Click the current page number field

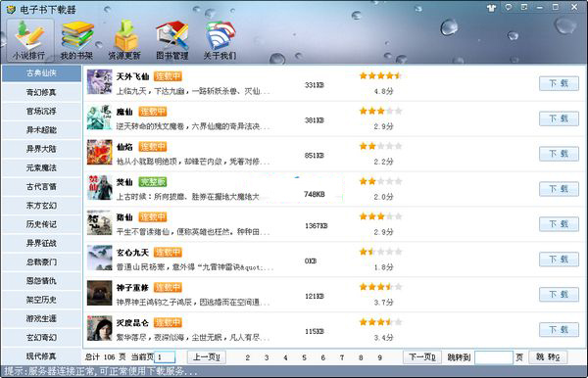point(165,357)
